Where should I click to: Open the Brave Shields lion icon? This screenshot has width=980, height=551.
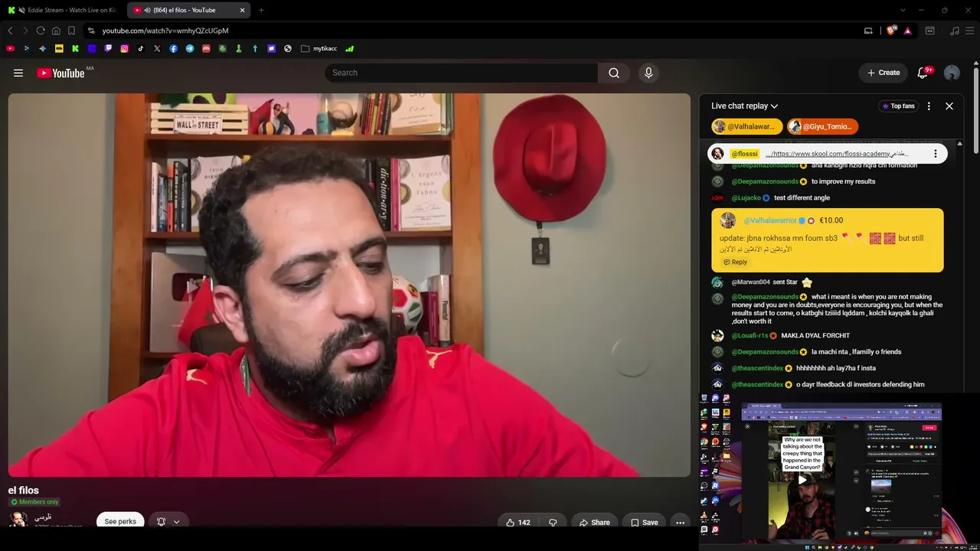click(x=891, y=31)
